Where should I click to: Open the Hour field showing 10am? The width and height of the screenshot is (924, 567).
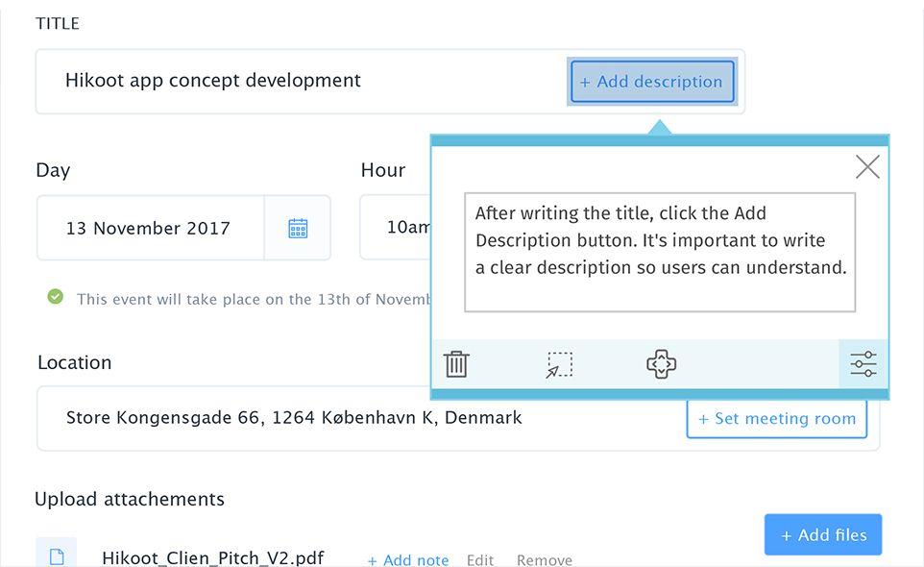click(x=394, y=228)
